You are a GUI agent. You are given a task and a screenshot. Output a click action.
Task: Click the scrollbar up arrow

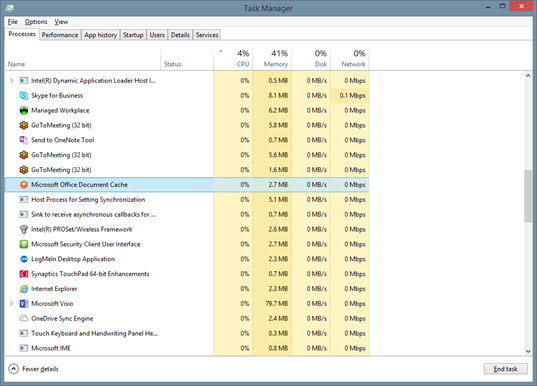click(x=528, y=76)
